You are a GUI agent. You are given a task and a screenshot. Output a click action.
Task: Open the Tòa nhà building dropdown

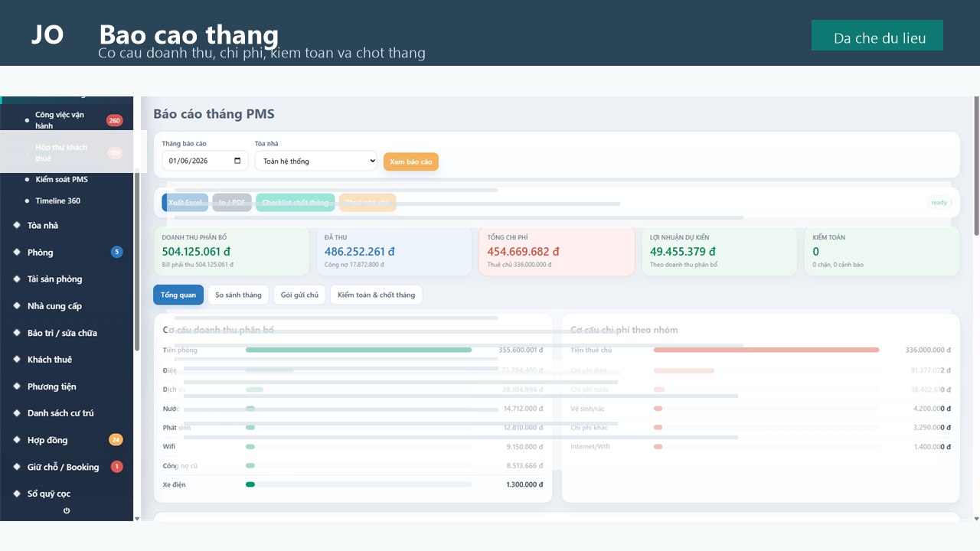pos(316,161)
